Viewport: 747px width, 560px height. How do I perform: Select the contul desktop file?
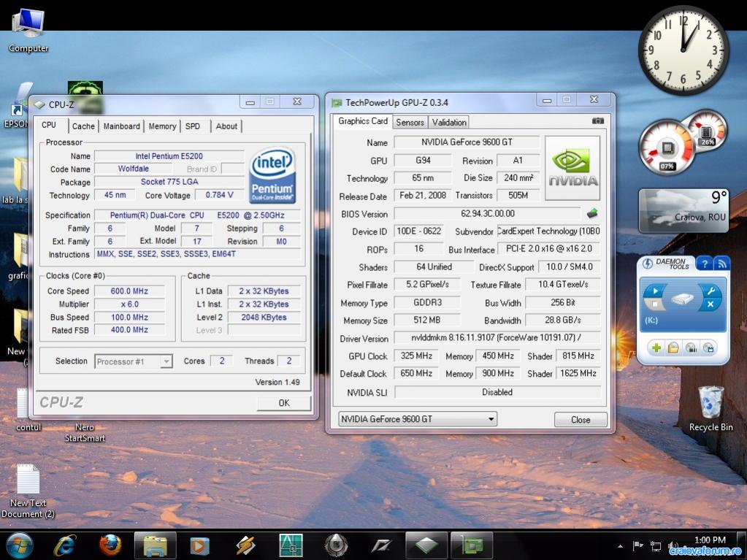click(28, 410)
